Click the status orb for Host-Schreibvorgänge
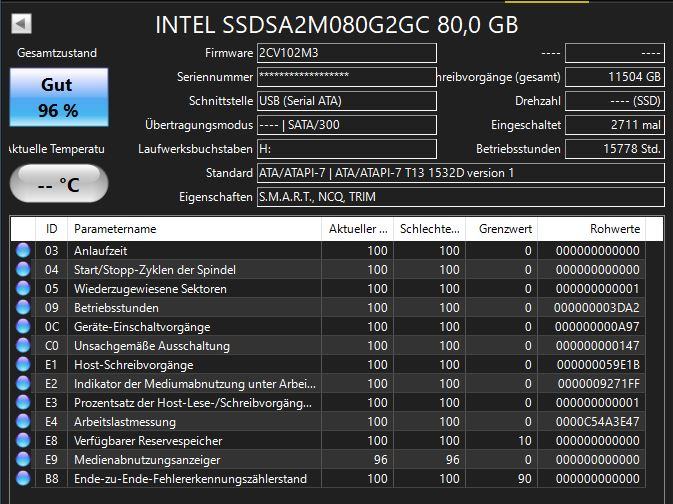The width and height of the screenshot is (673, 504). coord(23,364)
